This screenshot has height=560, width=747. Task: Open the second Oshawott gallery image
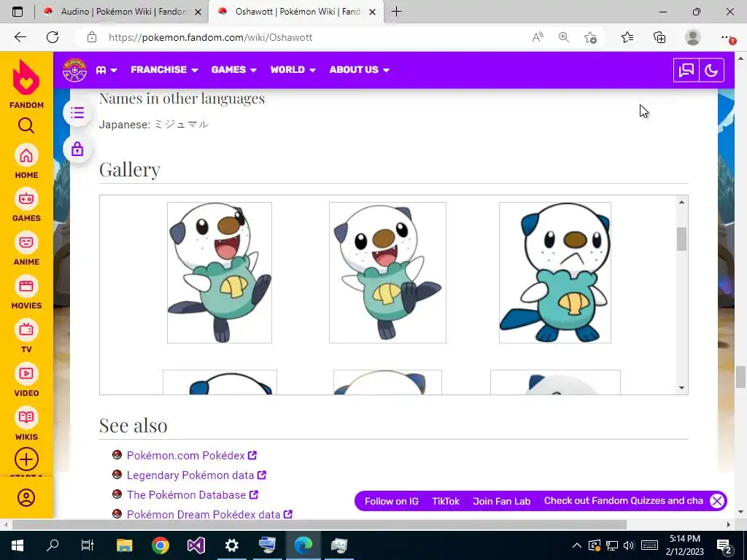388,273
